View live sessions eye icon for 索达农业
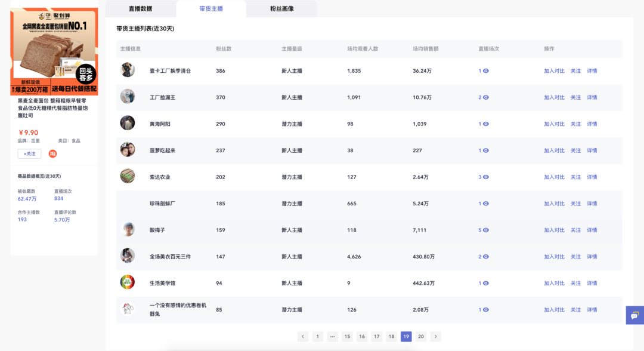 pyautogui.click(x=486, y=177)
